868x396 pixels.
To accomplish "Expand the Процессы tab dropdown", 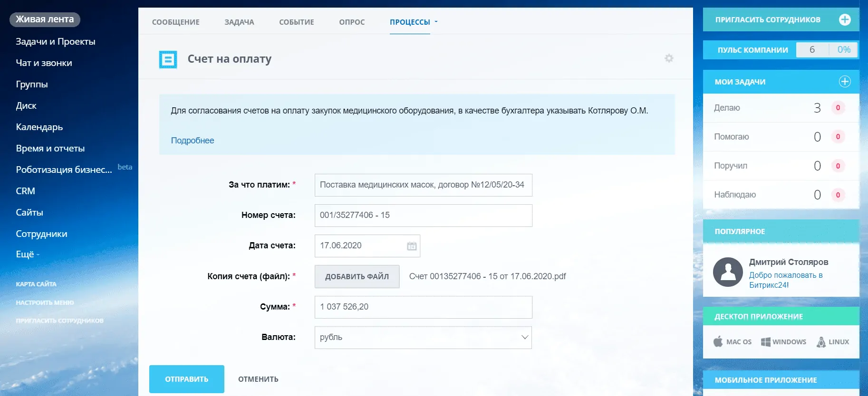I will pos(436,22).
